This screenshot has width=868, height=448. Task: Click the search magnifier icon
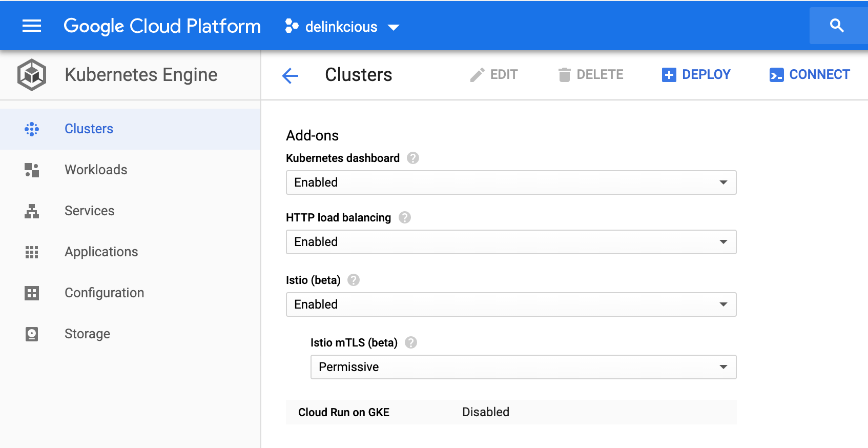coord(837,26)
